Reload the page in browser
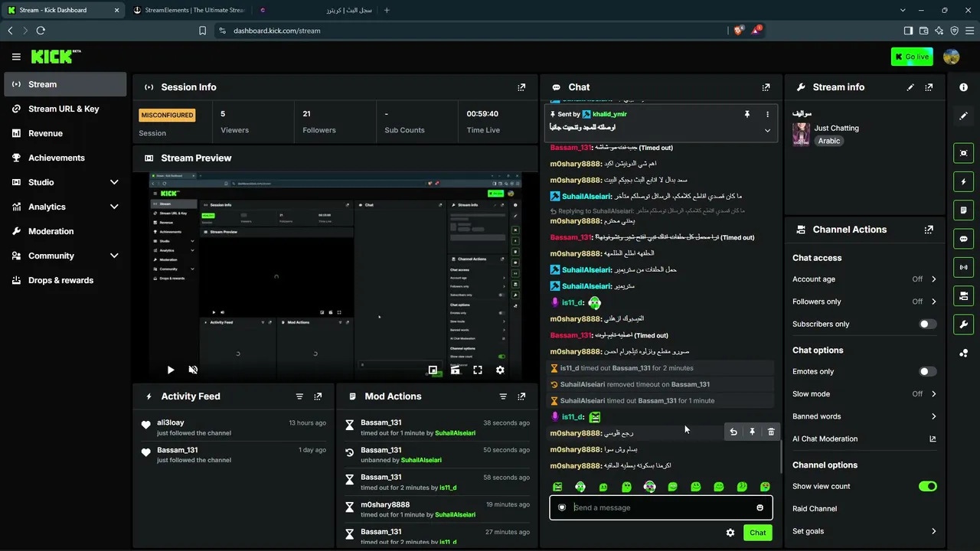This screenshot has width=980, height=551. [41, 31]
